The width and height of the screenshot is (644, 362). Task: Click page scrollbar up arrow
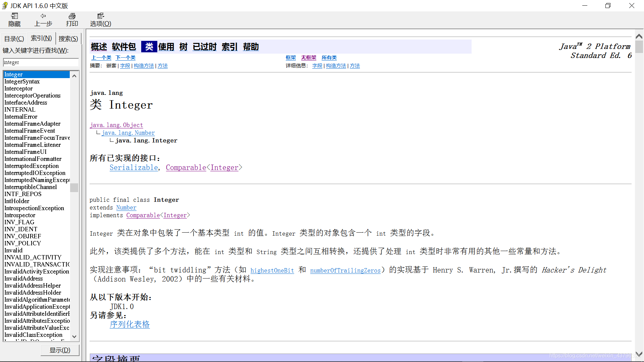tap(639, 37)
